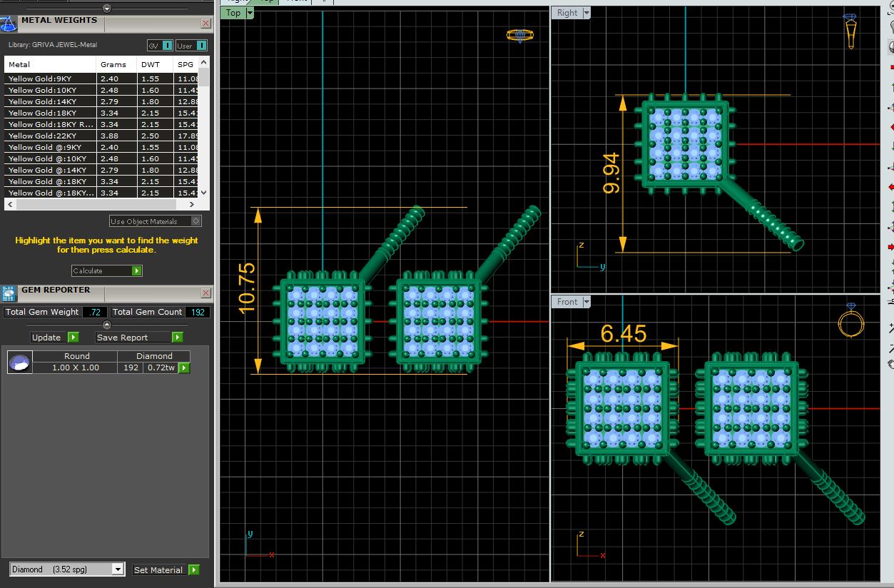Select the Yellow Gold:22KY row
894x588 pixels.
pyautogui.click(x=101, y=136)
